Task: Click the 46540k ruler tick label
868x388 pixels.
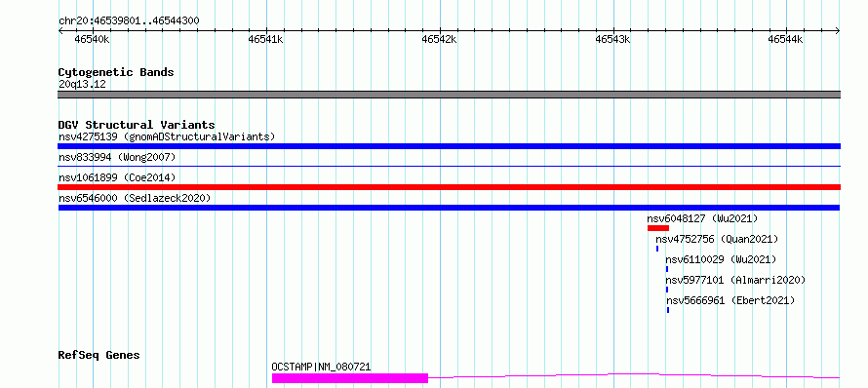Action: pos(93,39)
